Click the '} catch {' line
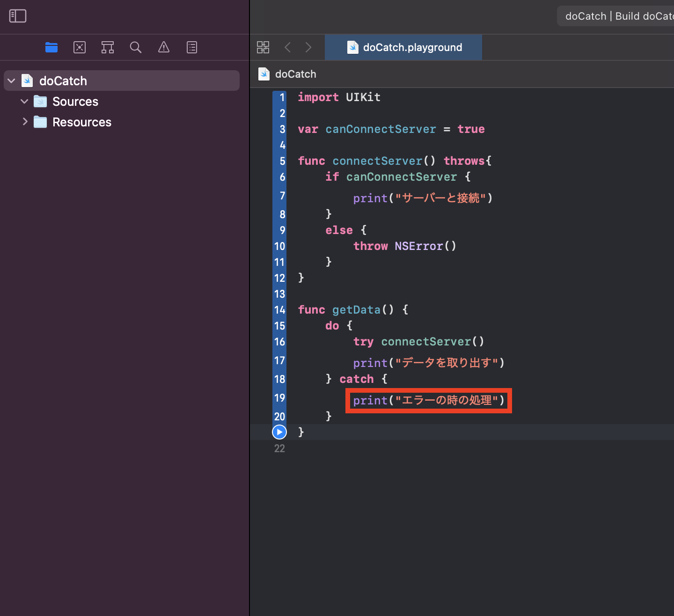 [x=356, y=379]
